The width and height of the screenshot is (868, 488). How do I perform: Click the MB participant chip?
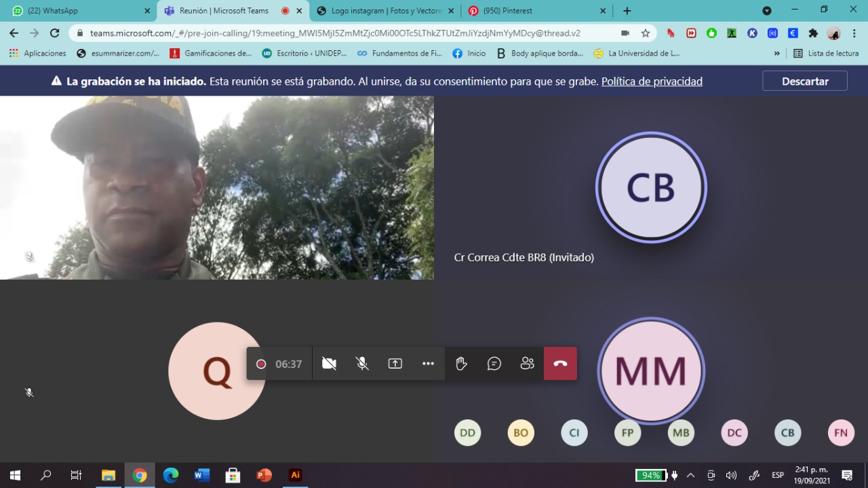pyautogui.click(x=681, y=433)
